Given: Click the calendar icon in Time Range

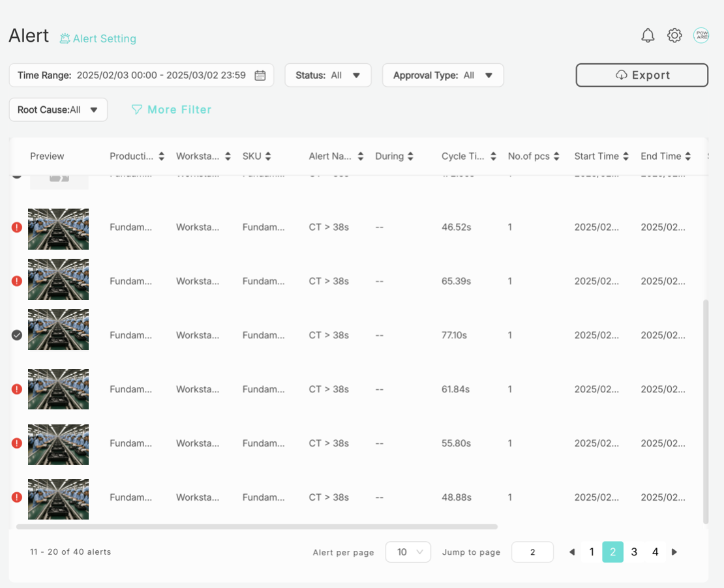Looking at the screenshot, I should click(x=260, y=75).
